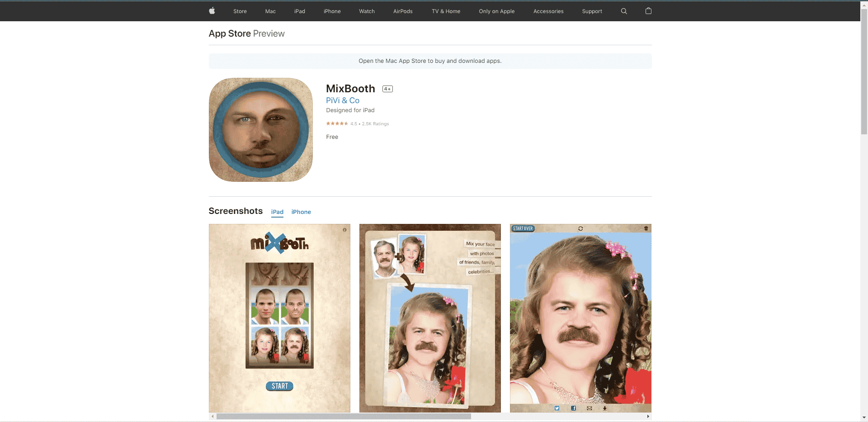This screenshot has width=868, height=422.
Task: Open the Mac menu
Action: click(270, 11)
